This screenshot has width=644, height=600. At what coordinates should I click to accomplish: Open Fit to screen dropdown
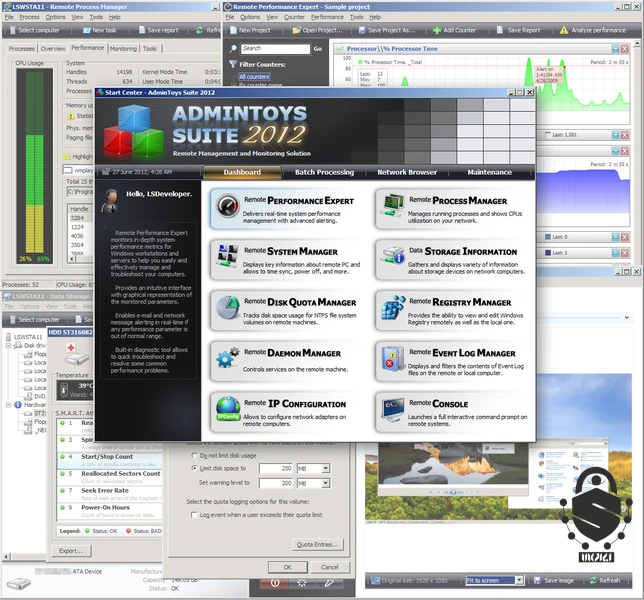(519, 580)
